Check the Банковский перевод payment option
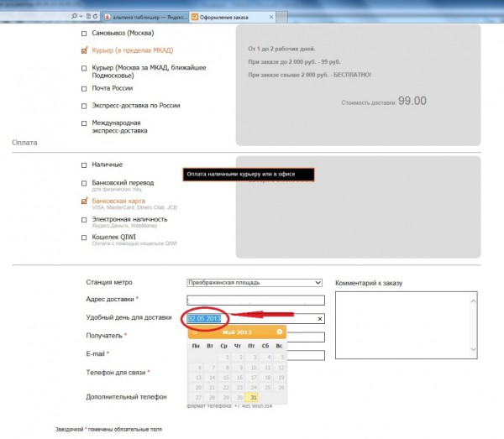Image resolution: width=504 pixels, height=439 pixels. pos(84,183)
